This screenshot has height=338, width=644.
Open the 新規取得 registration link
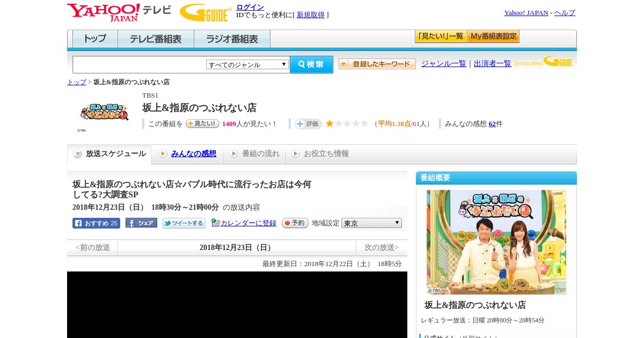pyautogui.click(x=311, y=15)
